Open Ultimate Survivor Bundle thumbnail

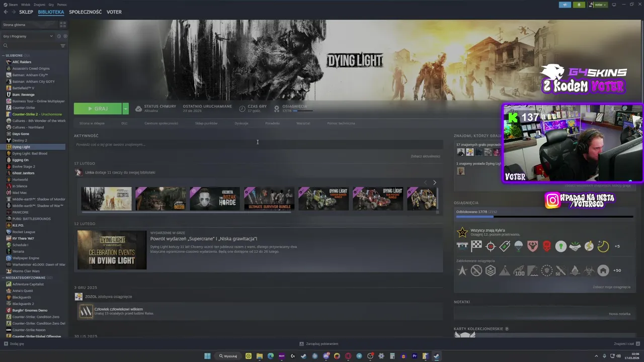[269, 199]
